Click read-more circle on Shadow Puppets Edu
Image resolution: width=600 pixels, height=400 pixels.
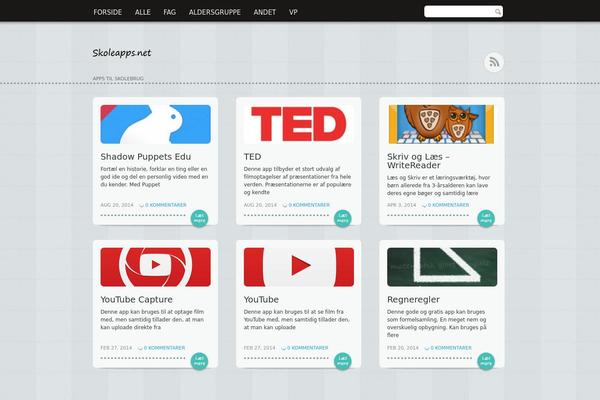click(199, 218)
